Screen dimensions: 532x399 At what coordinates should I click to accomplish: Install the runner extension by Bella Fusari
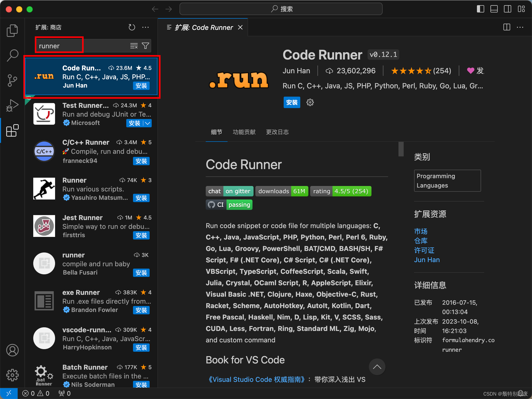click(141, 273)
